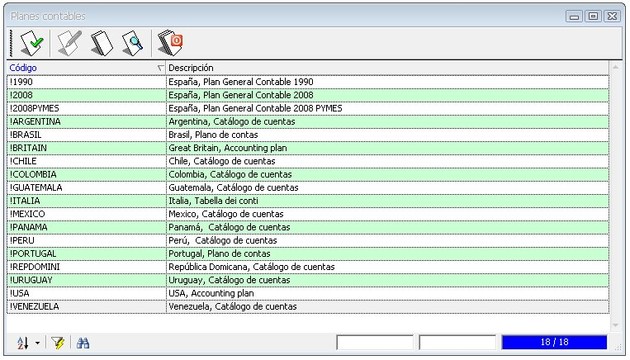Select the !VENEZUELA code cell
Image resolution: width=630 pixels, height=360 pixels.
point(86,307)
